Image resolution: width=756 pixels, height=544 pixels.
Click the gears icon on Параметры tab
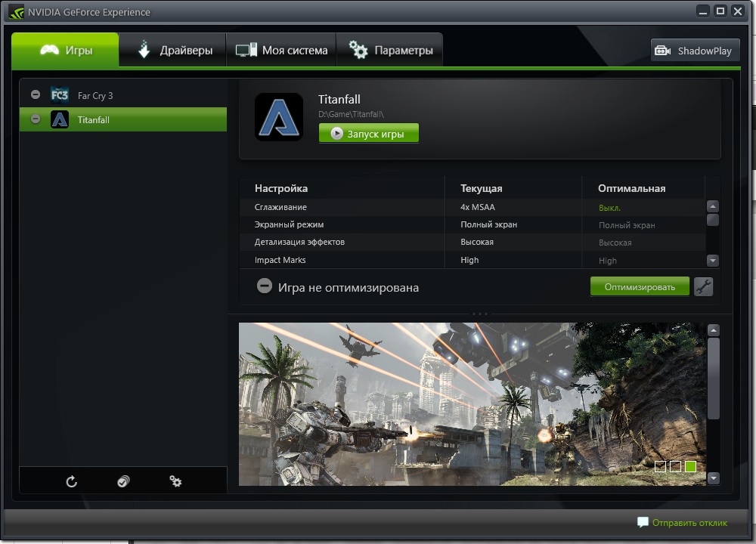click(x=358, y=50)
